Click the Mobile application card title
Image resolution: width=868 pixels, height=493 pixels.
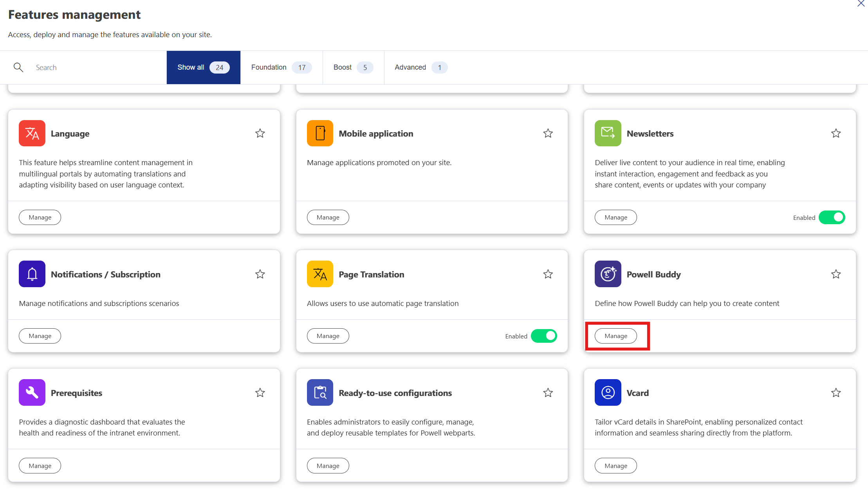[376, 133]
